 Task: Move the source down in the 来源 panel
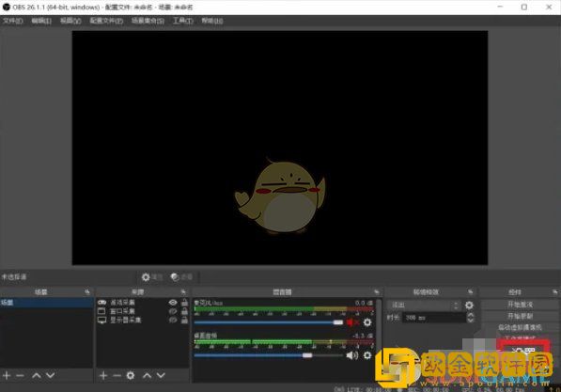coord(161,375)
